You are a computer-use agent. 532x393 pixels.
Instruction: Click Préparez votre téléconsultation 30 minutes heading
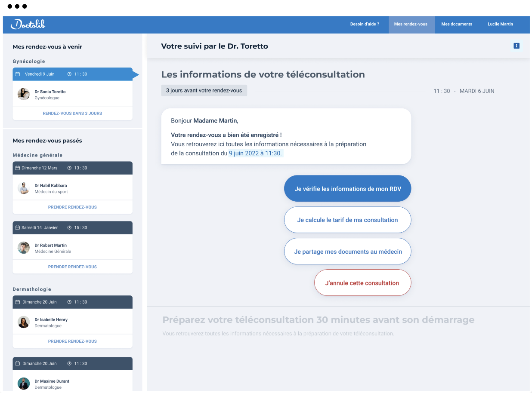tap(319, 320)
